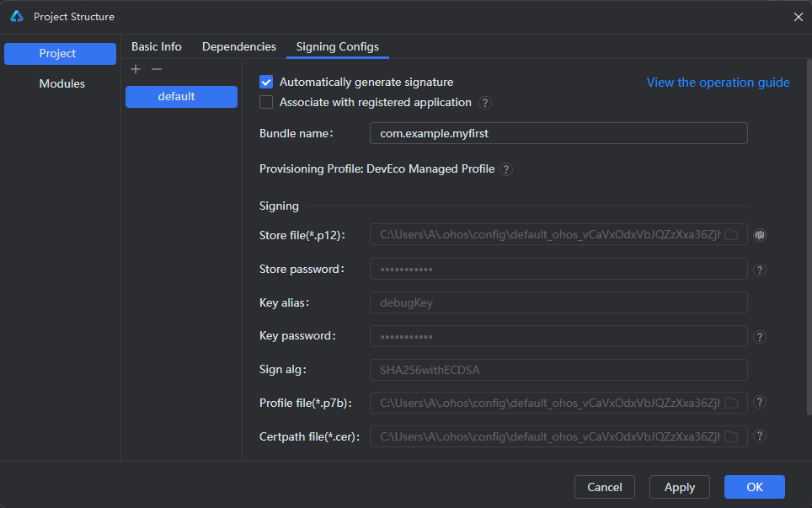
Task: Open help beside Associate with registered application
Action: tap(485, 103)
